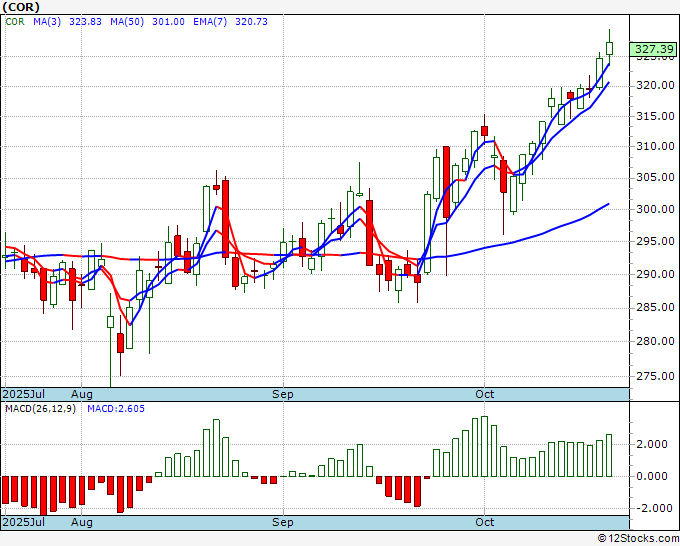Click the 295.00 price axis label
The width and height of the screenshot is (680, 546).
(655, 241)
